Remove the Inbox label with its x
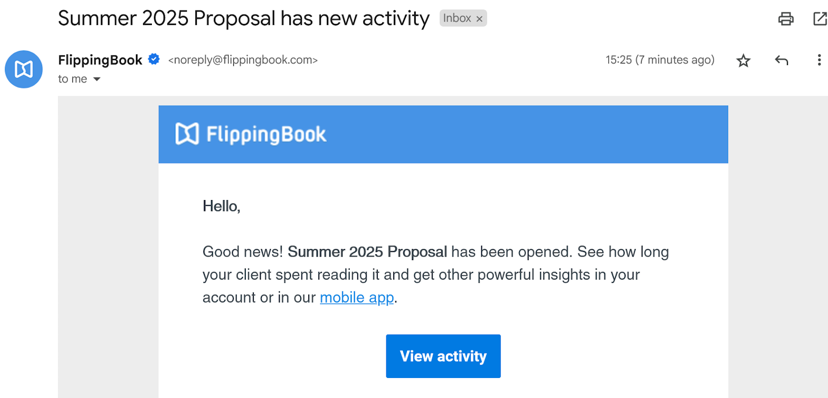828x398 pixels. tap(479, 19)
